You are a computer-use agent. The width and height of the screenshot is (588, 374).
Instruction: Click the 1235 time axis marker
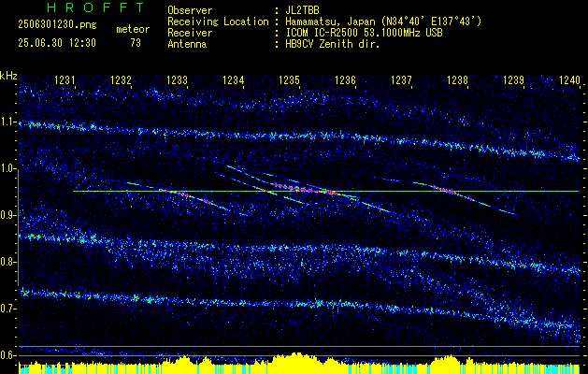coord(289,79)
